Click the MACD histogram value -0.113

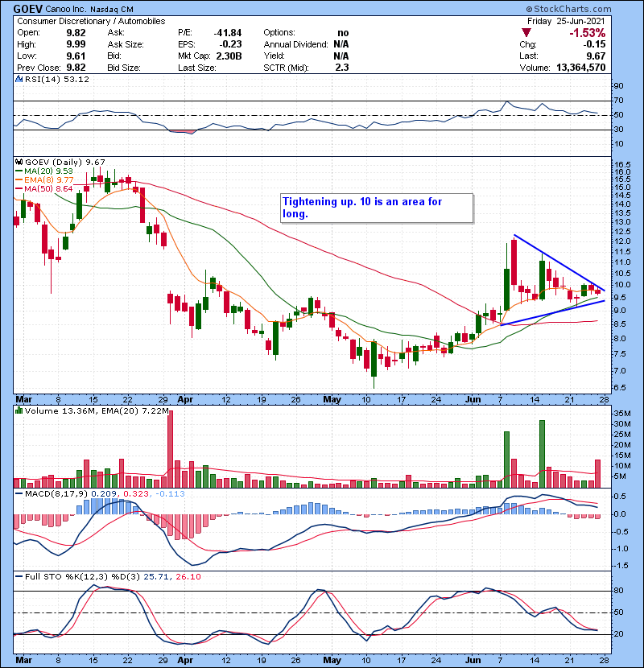click(170, 494)
